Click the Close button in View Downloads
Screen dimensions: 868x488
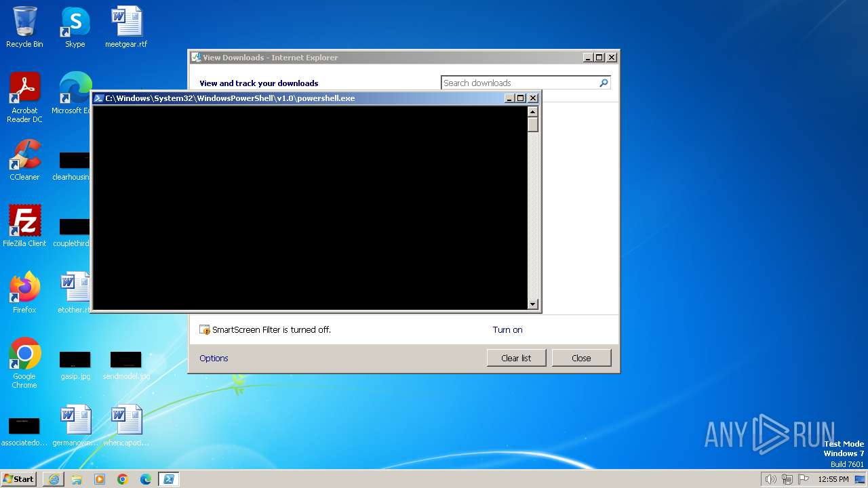pos(581,358)
